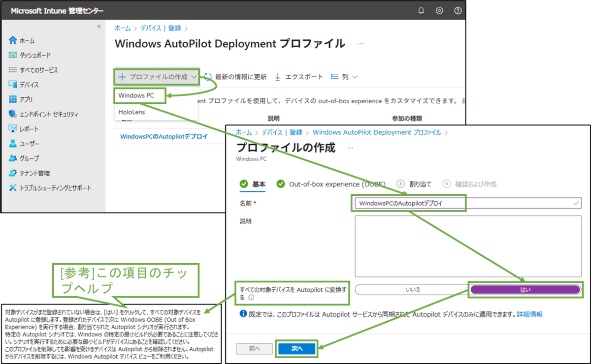Screen dimensions: 591x364
Task: Expand the プロファイルの作成 dropdown
Action: [157, 77]
